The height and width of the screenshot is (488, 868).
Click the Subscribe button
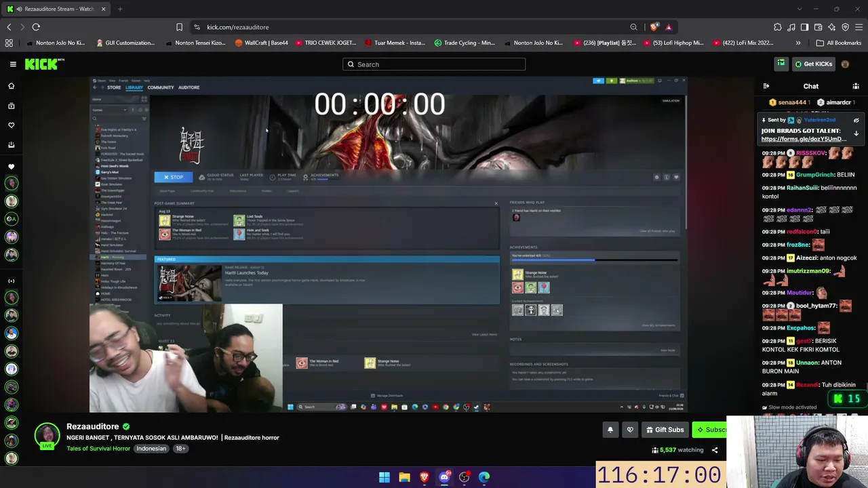pos(709,430)
